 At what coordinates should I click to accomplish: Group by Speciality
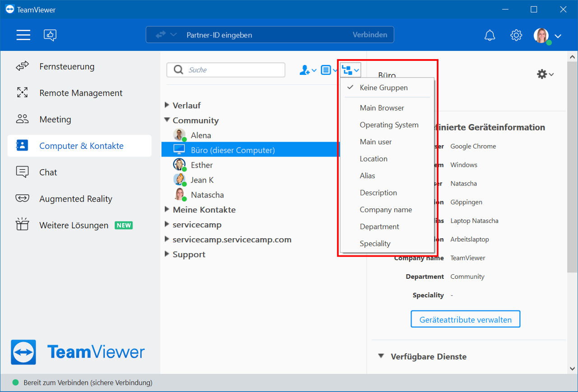tap(387, 244)
